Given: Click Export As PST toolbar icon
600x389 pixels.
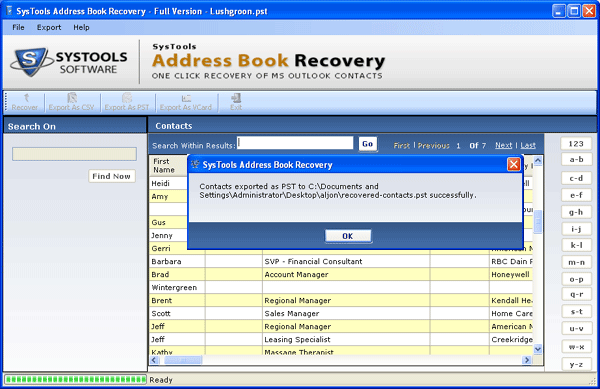Looking at the screenshot, I should [x=127, y=102].
